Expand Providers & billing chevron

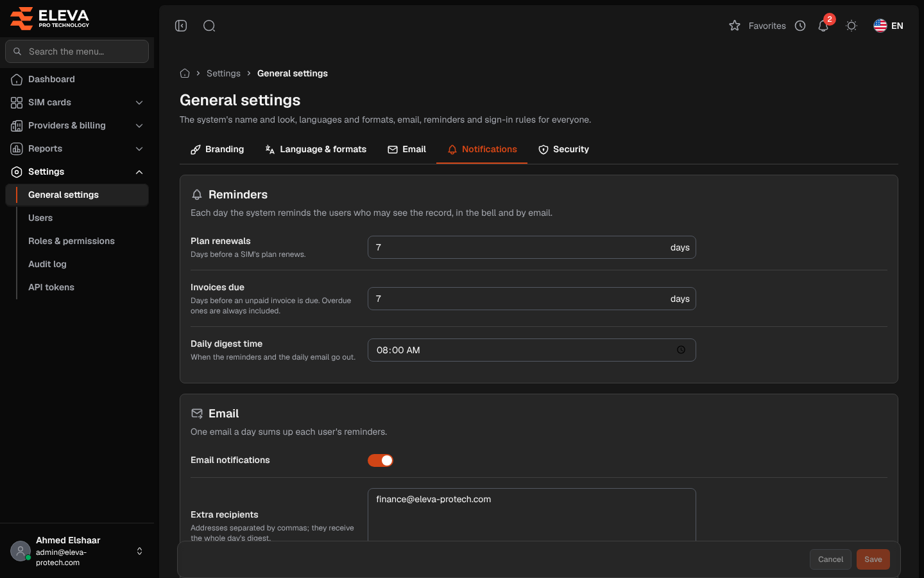click(139, 126)
